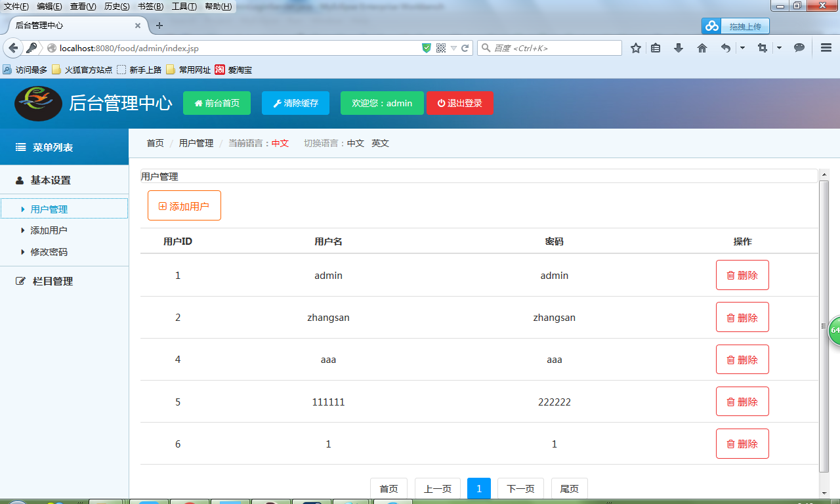This screenshot has width=840, height=504.
Task: Open the bookmarks list clipboard icon
Action: coord(656,48)
